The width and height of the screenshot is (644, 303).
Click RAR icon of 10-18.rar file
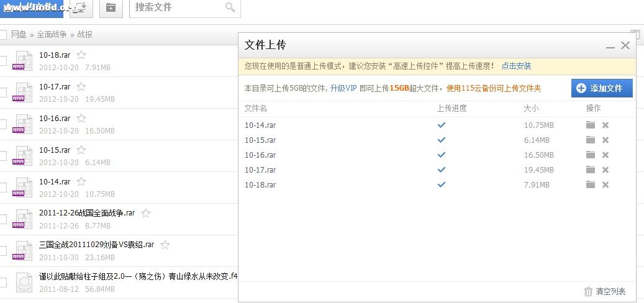point(22,61)
